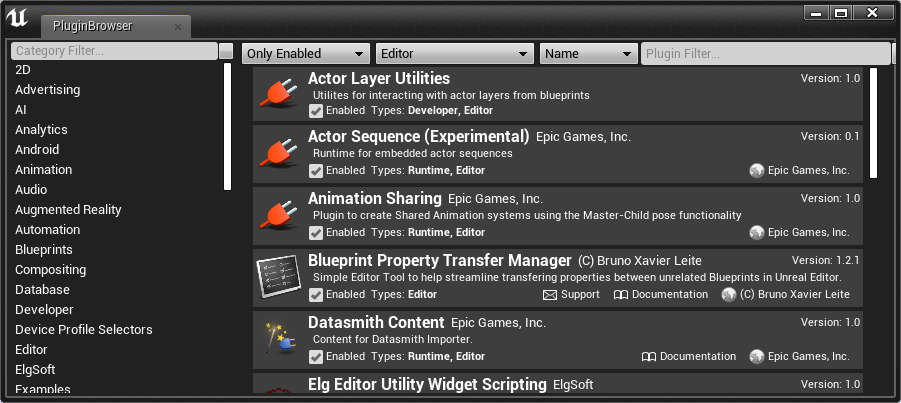Click book icon in Datasmith Content row
This screenshot has width=901, height=403.
point(649,357)
